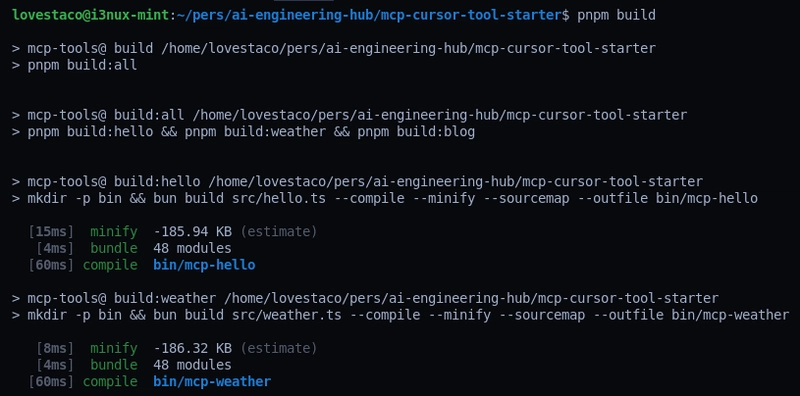This screenshot has width=800, height=396.
Task: Click the 'pnpm build:hello && pnpm build:weather' line
Action: (x=243, y=132)
